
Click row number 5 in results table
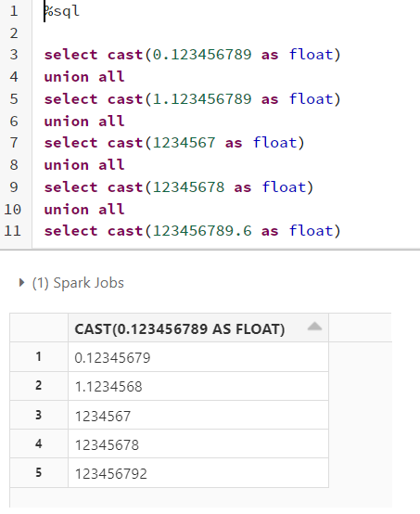tap(39, 472)
